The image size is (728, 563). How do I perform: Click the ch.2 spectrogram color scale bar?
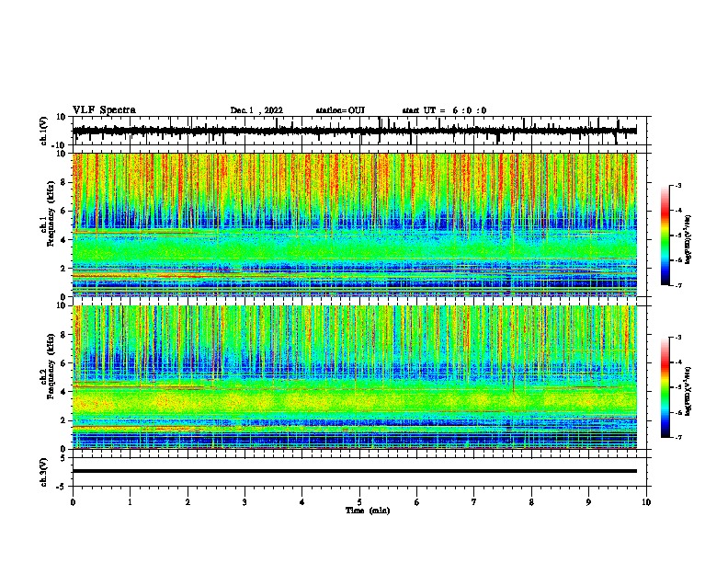tap(665, 387)
